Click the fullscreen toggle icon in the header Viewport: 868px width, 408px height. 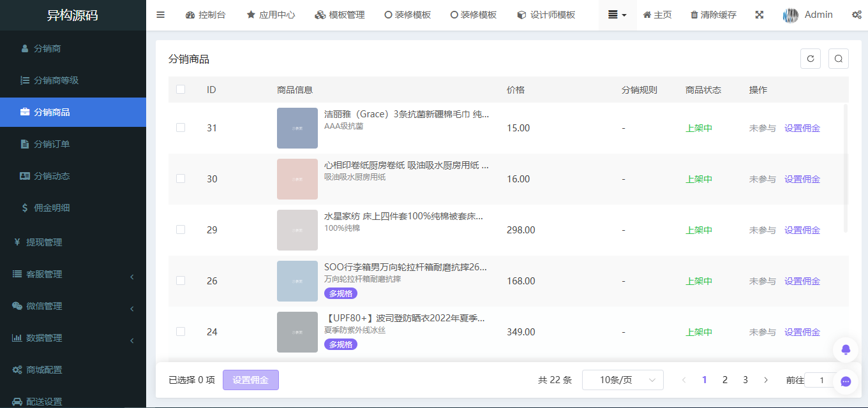click(759, 14)
